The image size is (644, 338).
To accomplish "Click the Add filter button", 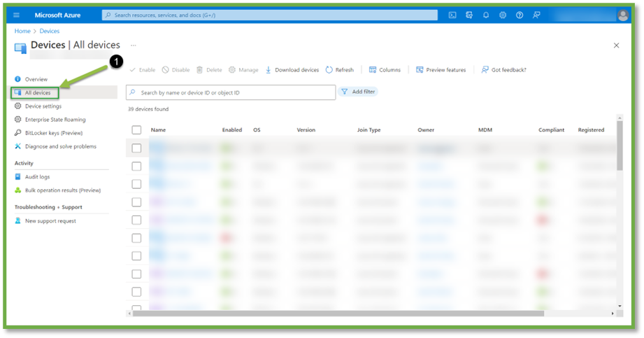I will click(358, 92).
